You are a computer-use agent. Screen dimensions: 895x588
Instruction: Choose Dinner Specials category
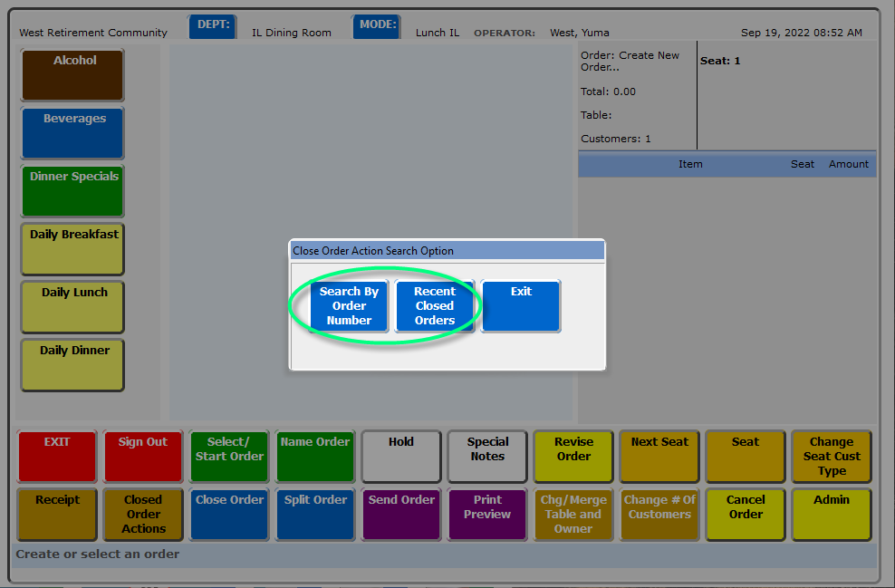coord(73,190)
